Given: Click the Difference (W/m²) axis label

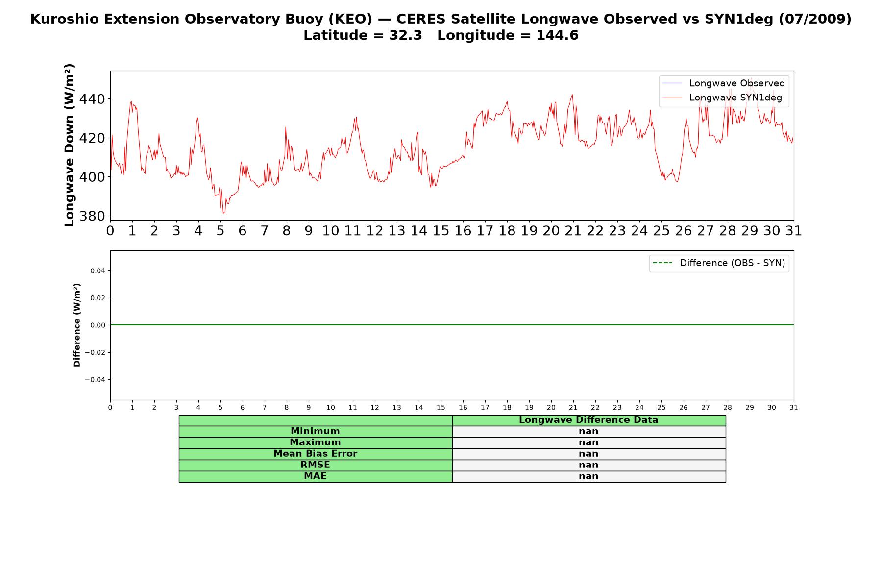Looking at the screenshot, I should 77,325.
